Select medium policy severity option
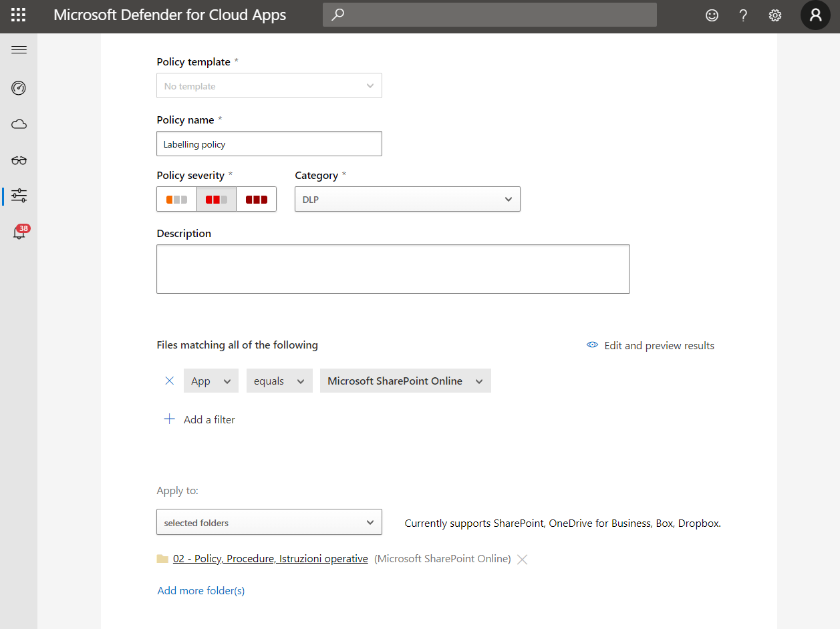Viewport: 840px width, 629px height. (x=217, y=199)
